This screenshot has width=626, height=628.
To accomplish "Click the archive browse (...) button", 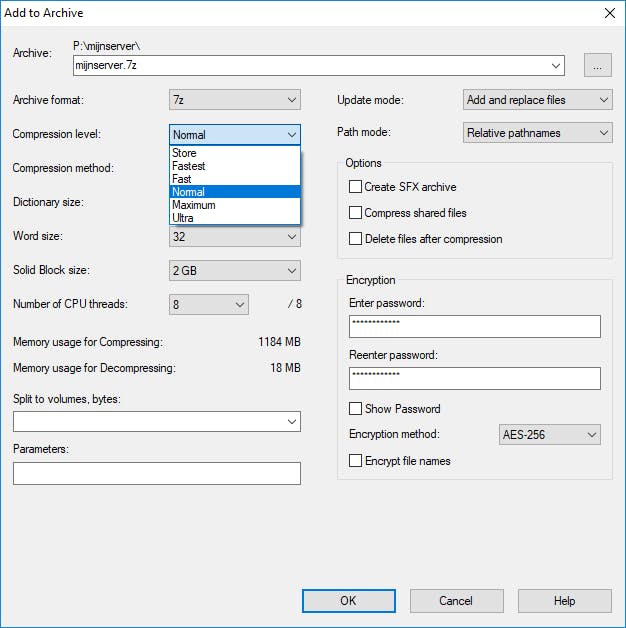I will [x=598, y=65].
